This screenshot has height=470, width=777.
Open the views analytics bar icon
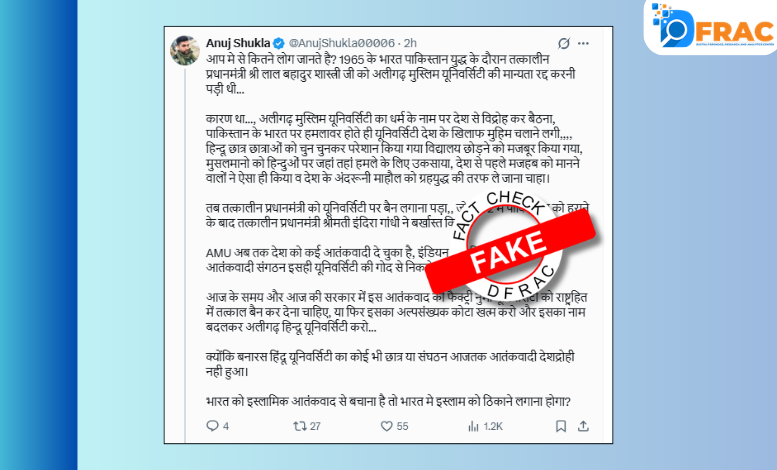point(474,426)
